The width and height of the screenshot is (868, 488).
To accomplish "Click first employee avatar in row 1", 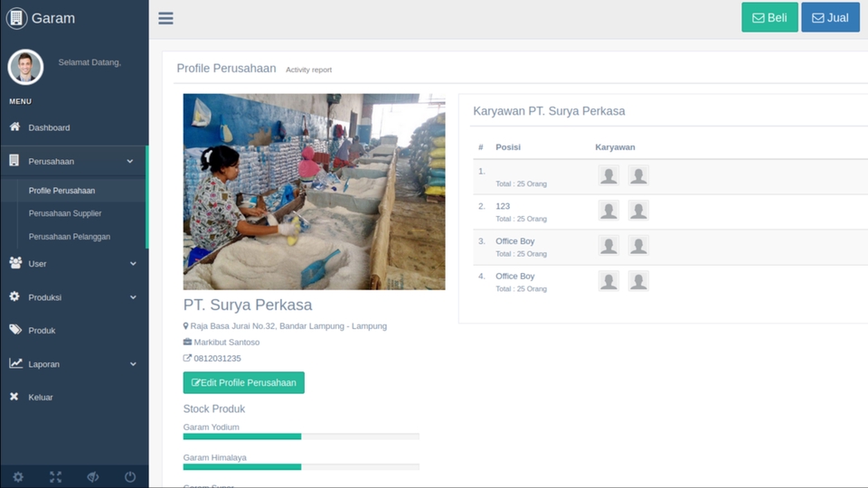I will point(609,175).
